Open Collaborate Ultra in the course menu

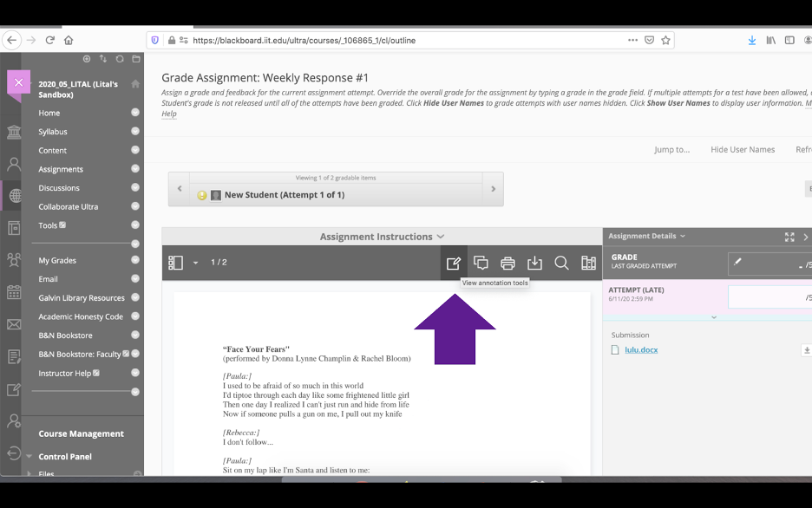pos(69,206)
